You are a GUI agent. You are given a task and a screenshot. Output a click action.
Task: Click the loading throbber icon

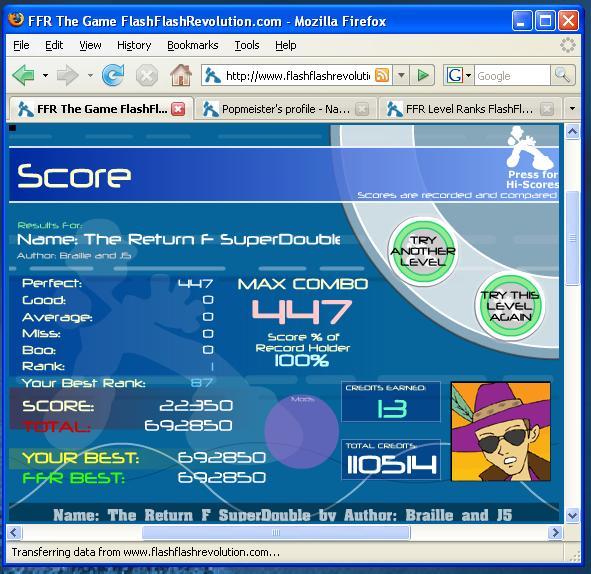click(568, 45)
